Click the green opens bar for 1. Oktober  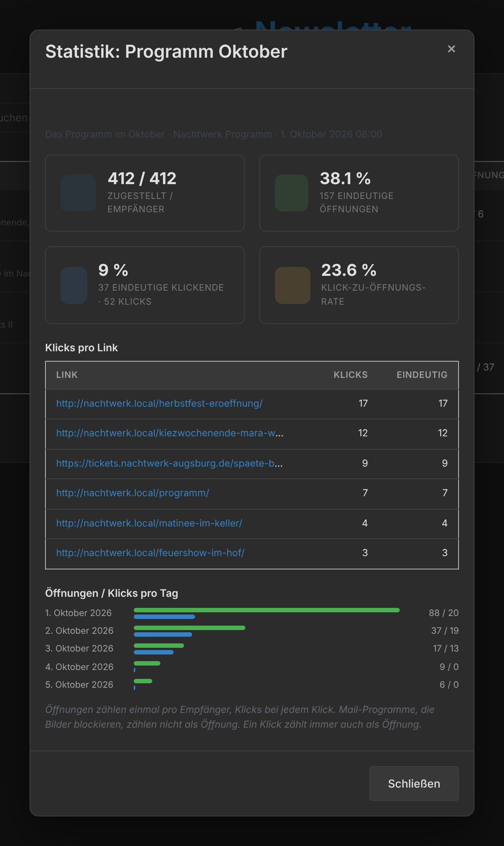[267, 610]
